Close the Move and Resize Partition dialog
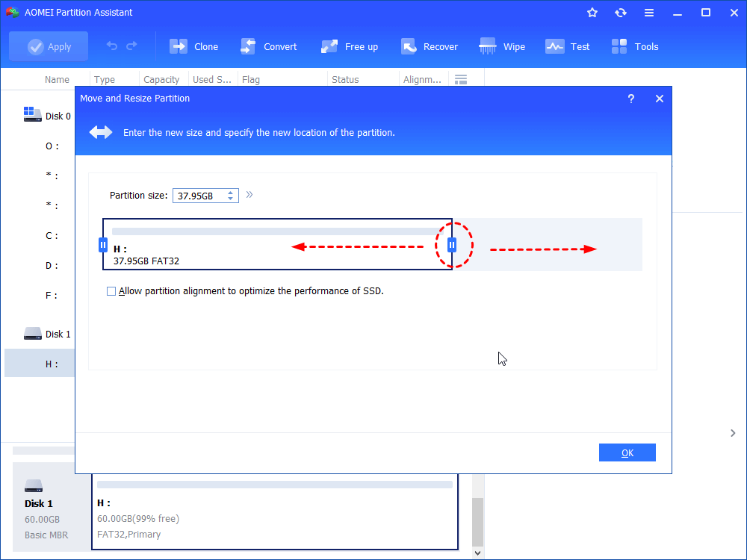The image size is (747, 560). [660, 99]
